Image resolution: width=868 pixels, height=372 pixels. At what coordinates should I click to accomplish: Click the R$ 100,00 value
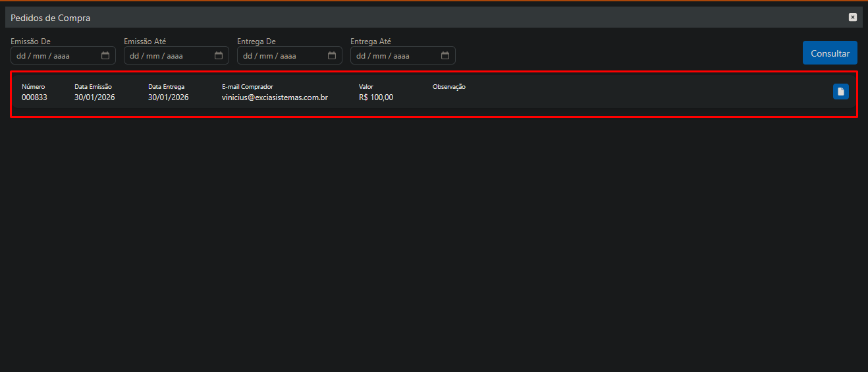click(x=376, y=97)
